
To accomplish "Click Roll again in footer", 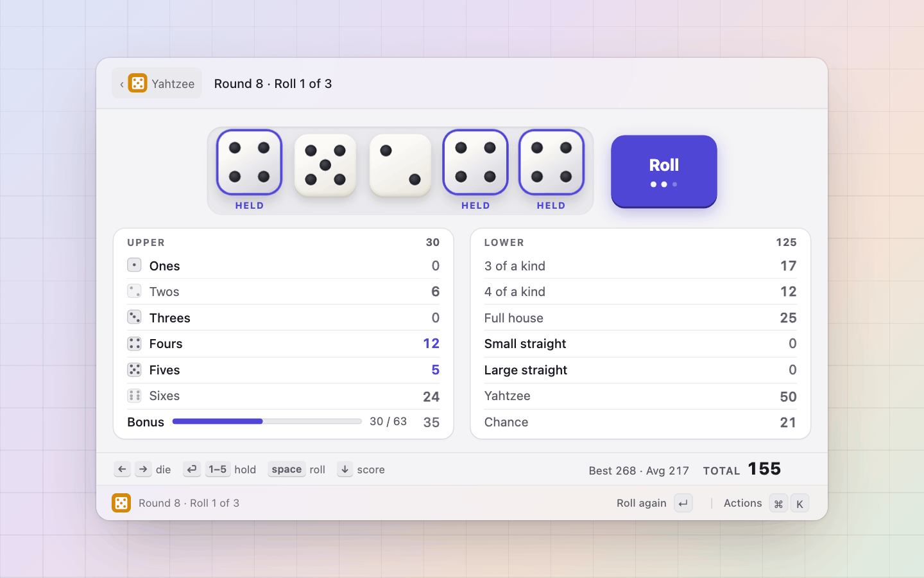I will (641, 503).
